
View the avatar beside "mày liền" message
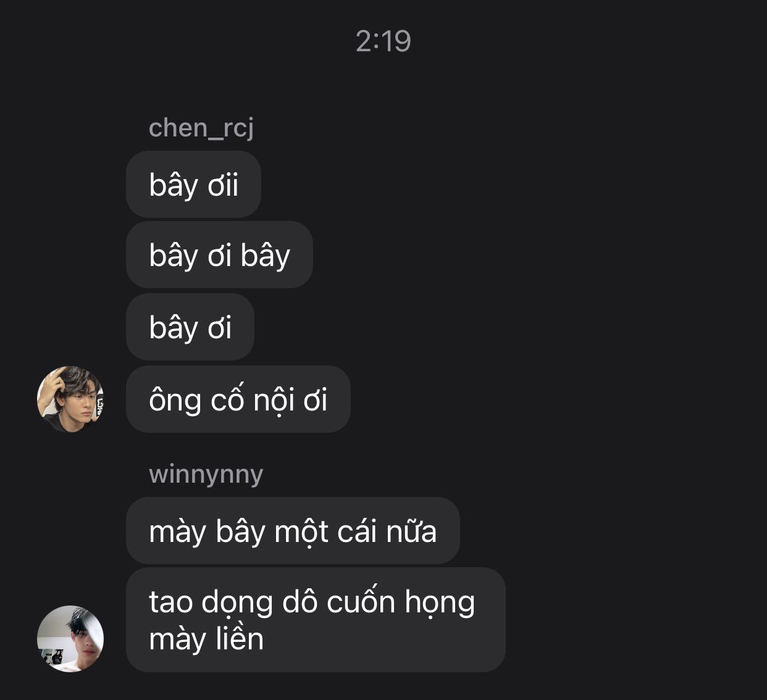click(x=70, y=638)
